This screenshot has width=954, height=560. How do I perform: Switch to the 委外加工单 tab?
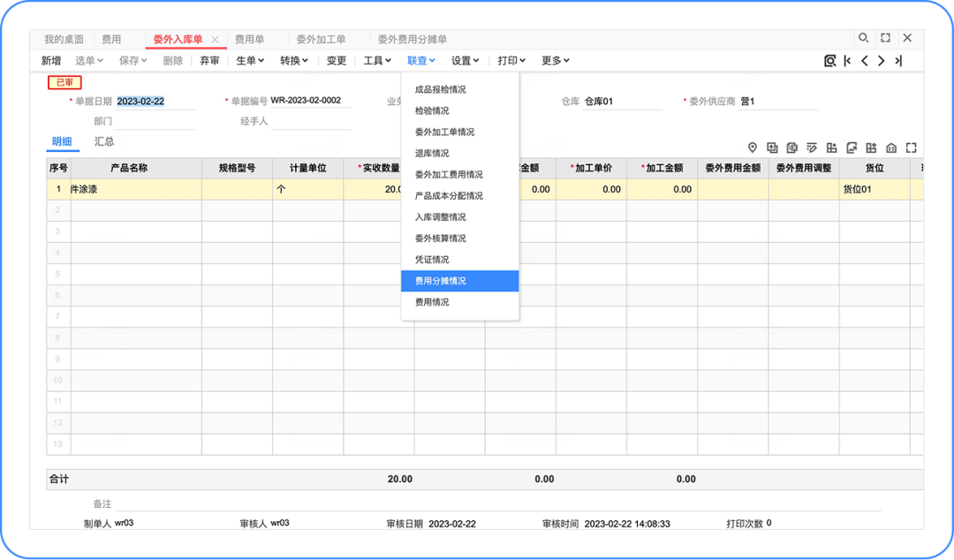(x=321, y=38)
